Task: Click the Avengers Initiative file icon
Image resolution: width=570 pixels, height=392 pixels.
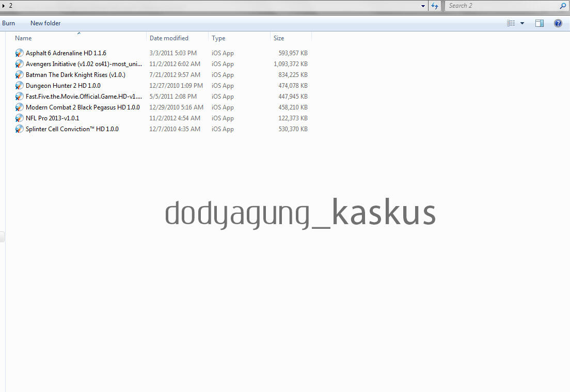Action: [x=19, y=64]
